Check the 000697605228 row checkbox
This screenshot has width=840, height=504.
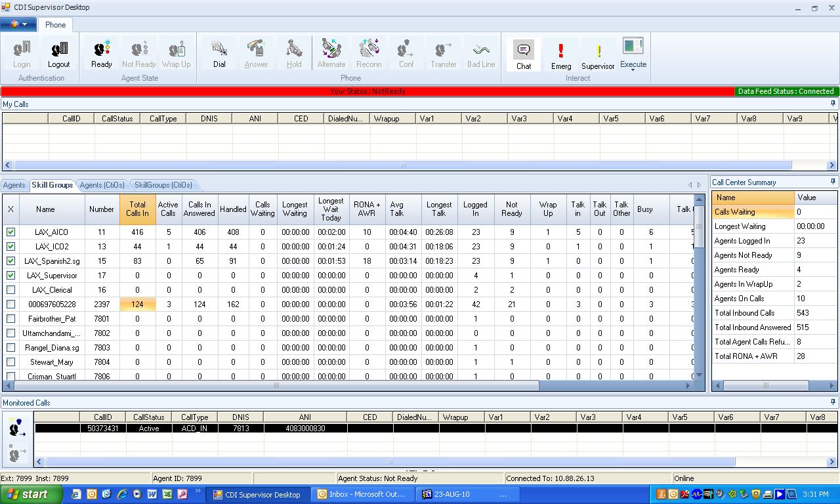(x=10, y=304)
